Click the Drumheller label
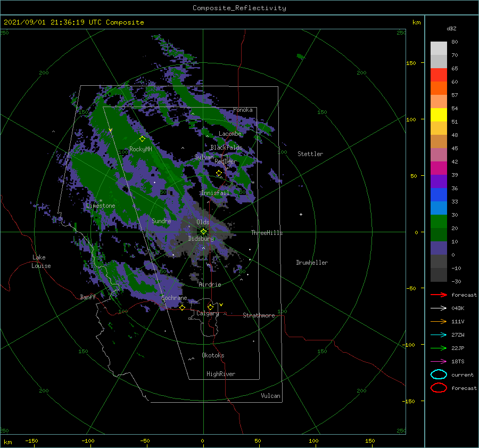 [312, 263]
